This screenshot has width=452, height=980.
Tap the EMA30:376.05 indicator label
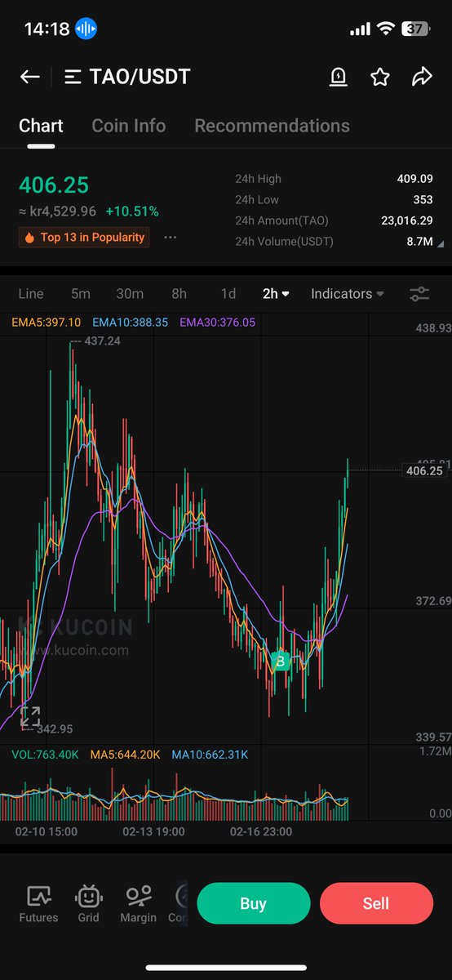[217, 323]
